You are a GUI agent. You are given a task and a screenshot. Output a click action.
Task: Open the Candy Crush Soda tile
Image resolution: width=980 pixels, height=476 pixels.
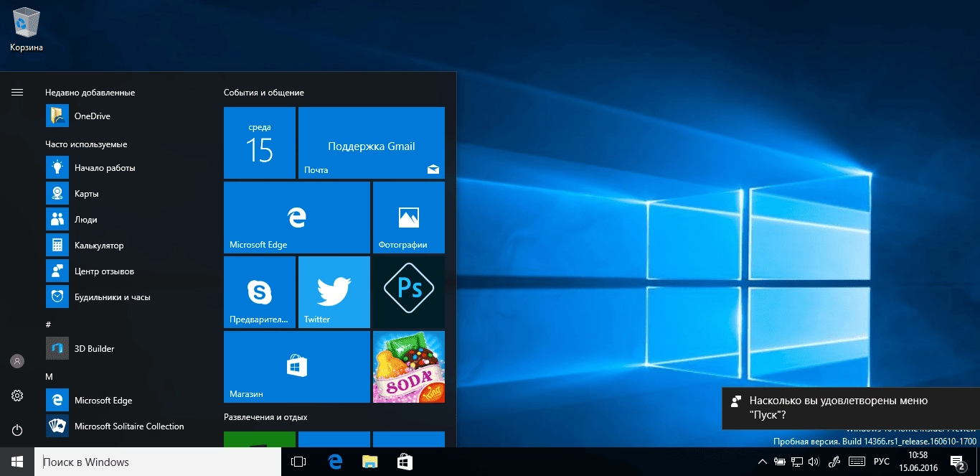tap(409, 367)
